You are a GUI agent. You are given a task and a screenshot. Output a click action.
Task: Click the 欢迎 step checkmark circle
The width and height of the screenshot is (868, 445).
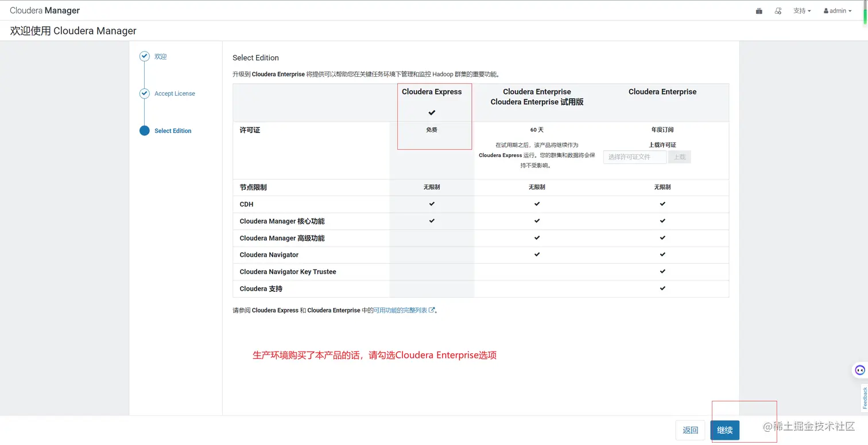tap(145, 56)
